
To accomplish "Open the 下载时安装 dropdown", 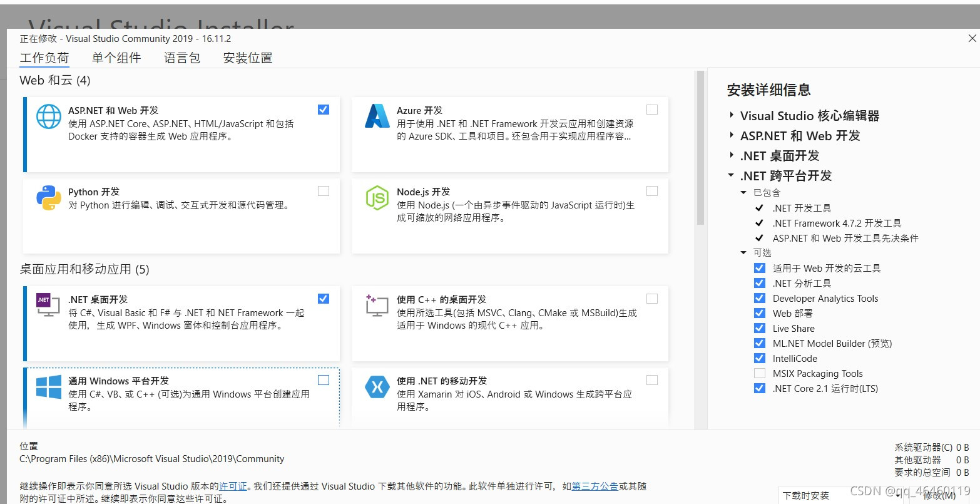I will (x=842, y=495).
